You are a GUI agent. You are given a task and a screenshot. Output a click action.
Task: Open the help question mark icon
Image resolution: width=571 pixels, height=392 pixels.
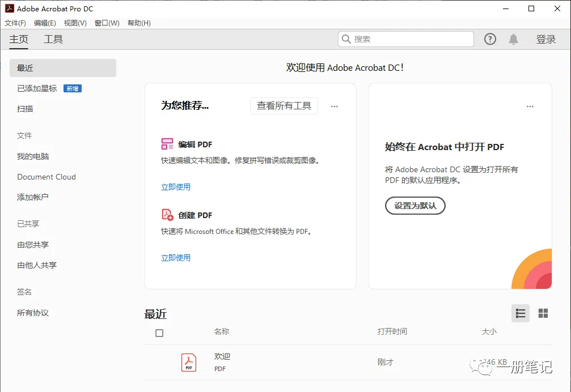tap(490, 39)
